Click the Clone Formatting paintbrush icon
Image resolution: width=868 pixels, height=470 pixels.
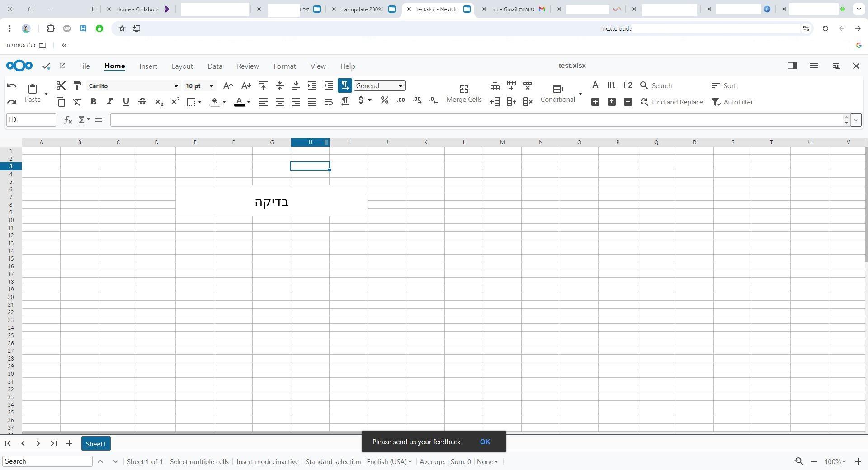(77, 85)
